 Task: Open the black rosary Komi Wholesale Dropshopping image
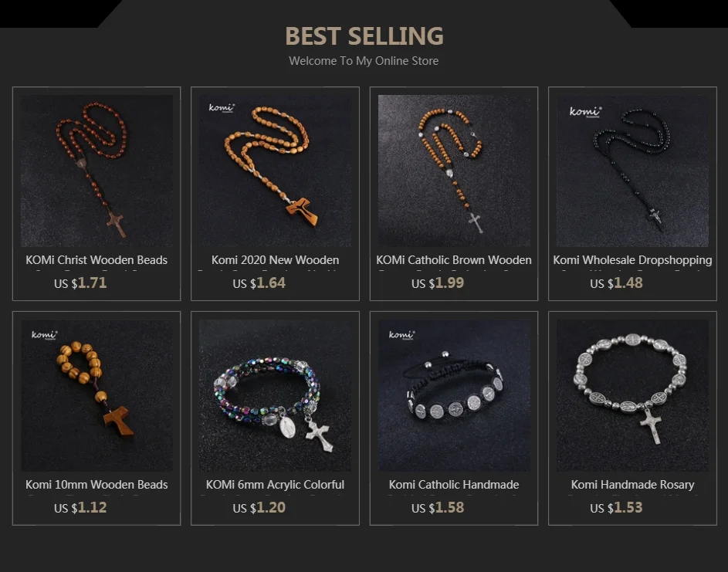coord(632,171)
